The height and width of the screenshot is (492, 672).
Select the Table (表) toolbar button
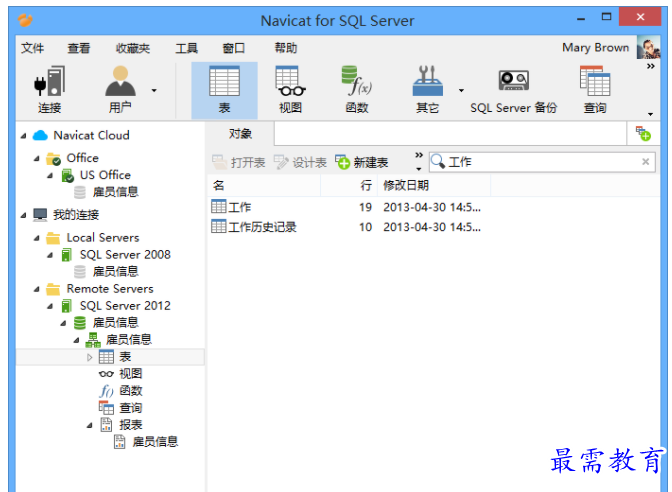(x=224, y=90)
